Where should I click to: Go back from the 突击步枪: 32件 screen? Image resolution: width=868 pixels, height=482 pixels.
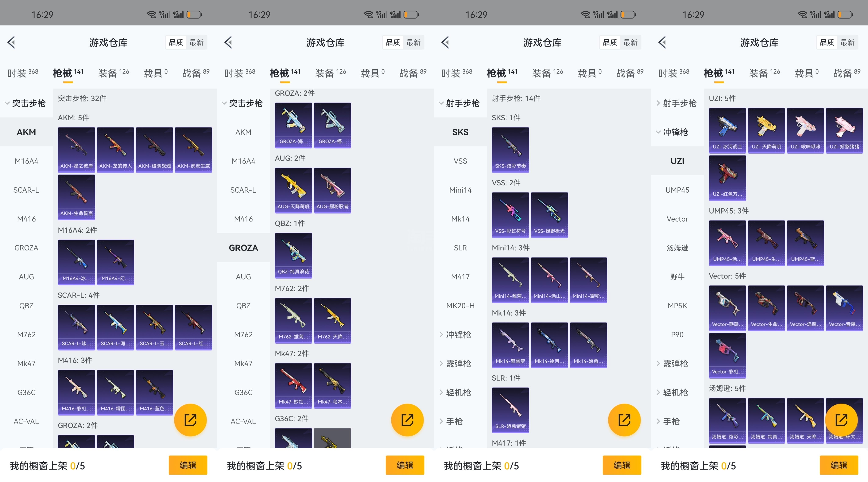(11, 42)
